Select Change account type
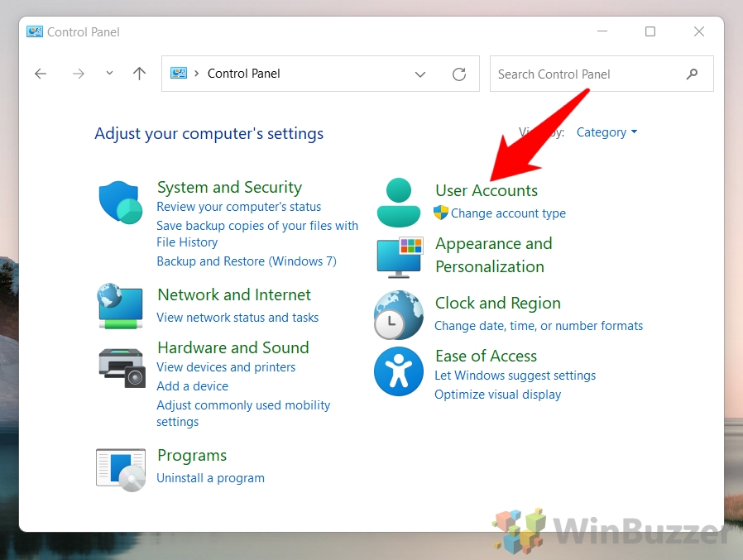743x560 pixels. [x=509, y=213]
